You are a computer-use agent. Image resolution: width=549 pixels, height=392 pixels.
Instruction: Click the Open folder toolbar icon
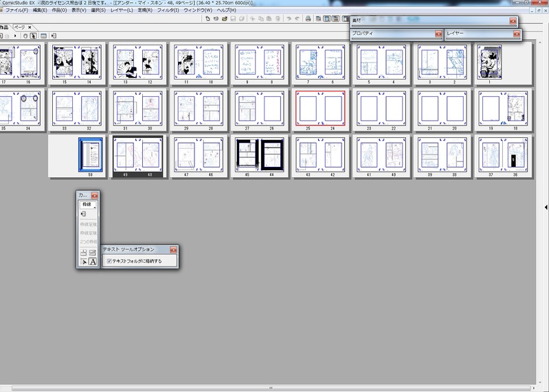(x=225, y=19)
